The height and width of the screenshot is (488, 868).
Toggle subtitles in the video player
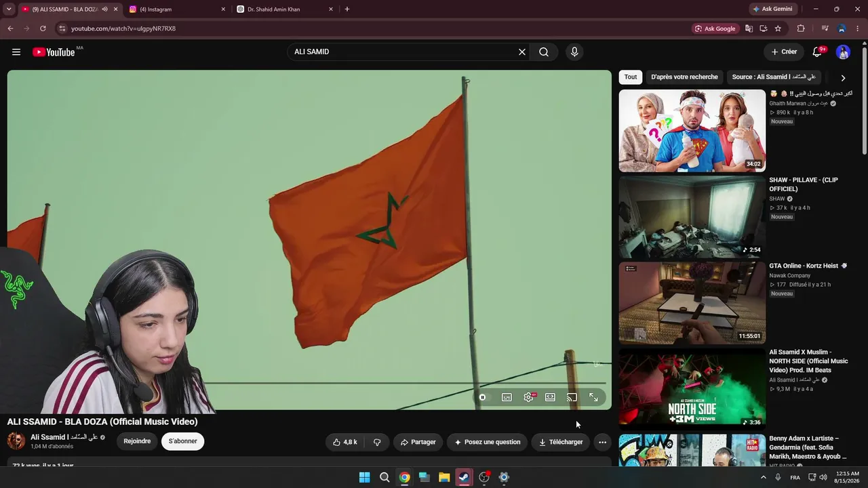click(x=507, y=397)
